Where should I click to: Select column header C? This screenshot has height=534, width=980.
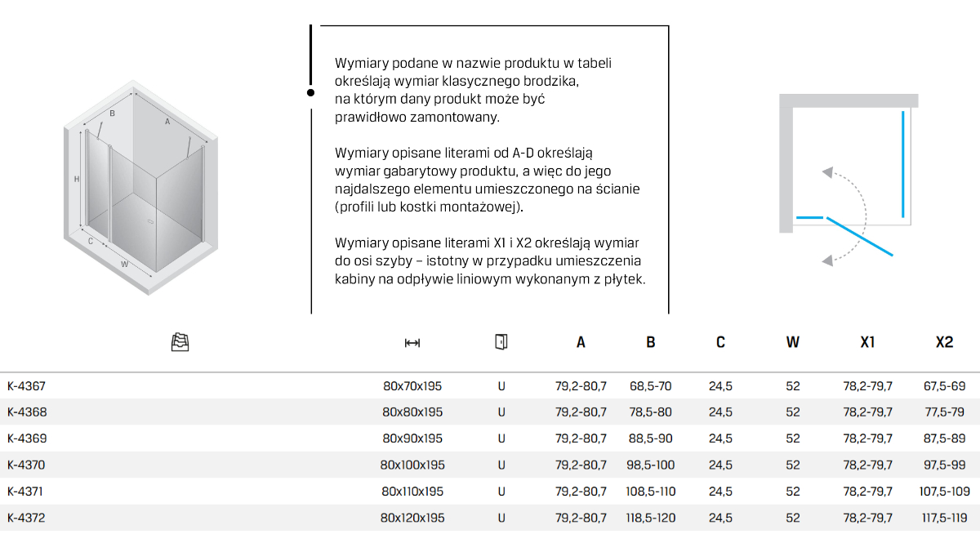(x=720, y=343)
